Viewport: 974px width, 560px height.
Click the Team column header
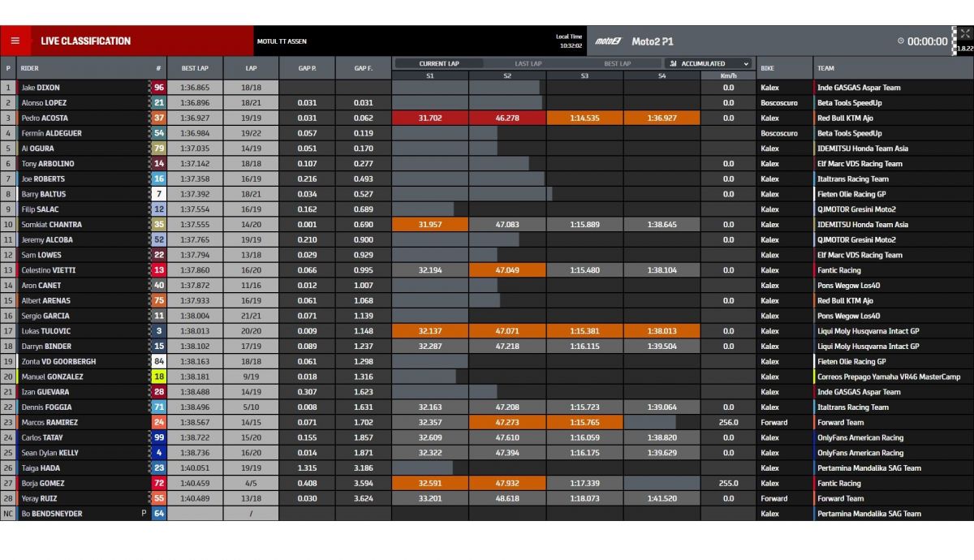[x=825, y=69]
